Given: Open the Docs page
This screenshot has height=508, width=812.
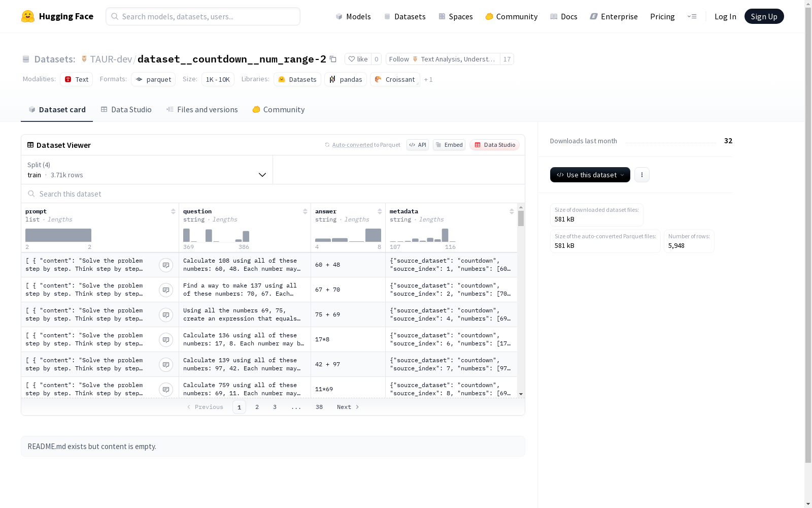Looking at the screenshot, I should [564, 16].
